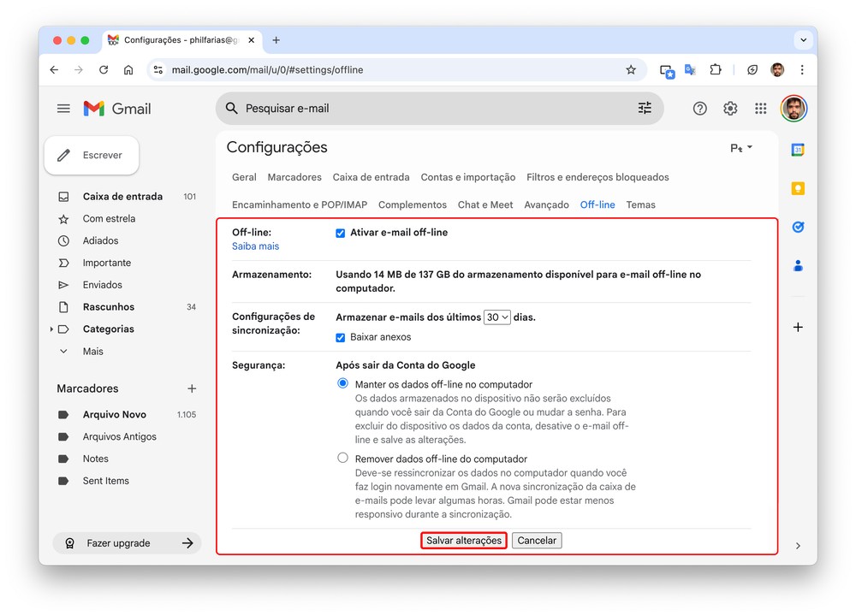Open the Gmail main menu hamburger icon

click(63, 109)
